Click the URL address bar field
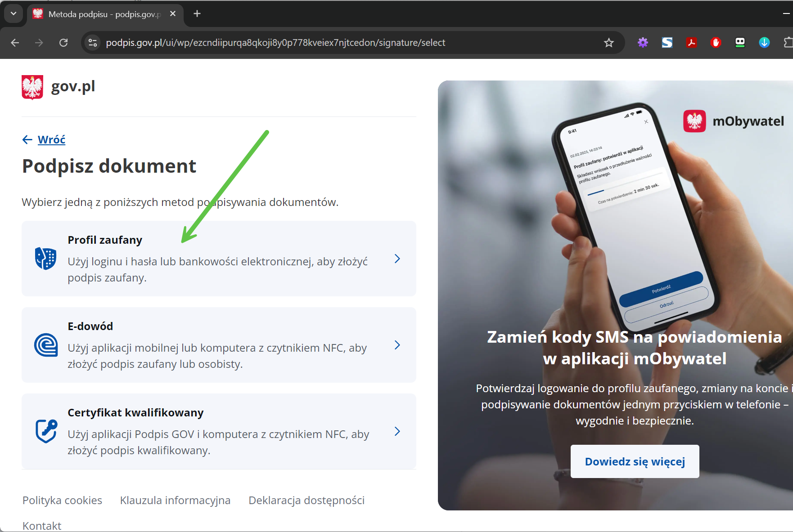 tap(315, 43)
